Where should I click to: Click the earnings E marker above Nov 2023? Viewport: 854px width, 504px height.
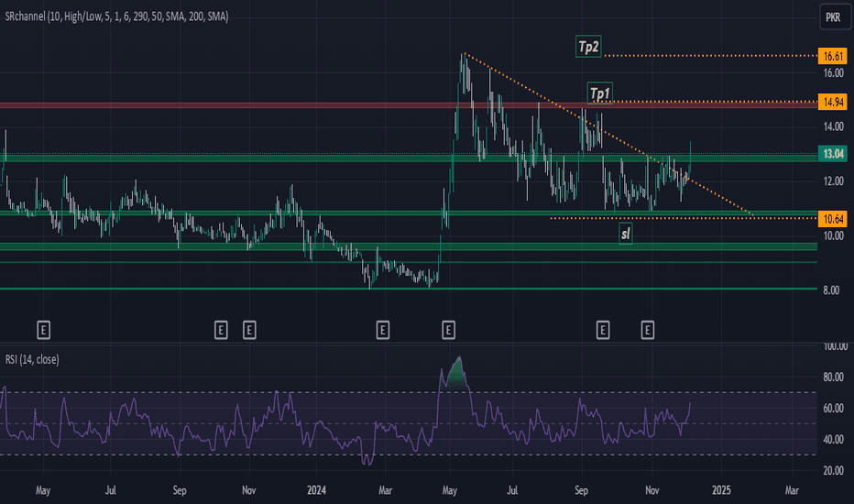point(249,330)
